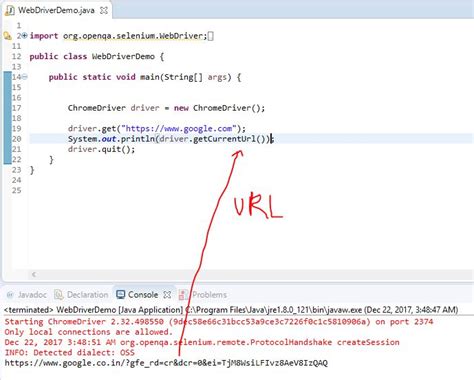The width and height of the screenshot is (474, 380).
Task: Click 'public static void' keywords on line 14
Action: pyautogui.click(x=92, y=77)
